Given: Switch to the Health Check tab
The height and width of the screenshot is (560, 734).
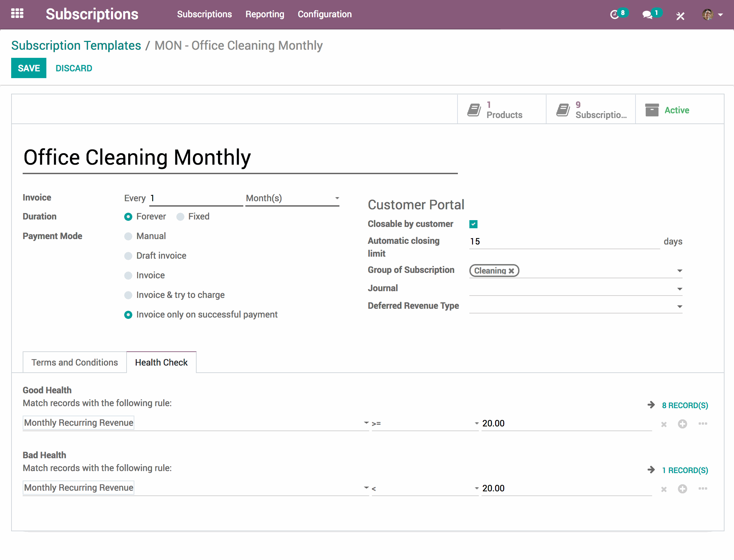Looking at the screenshot, I should point(161,362).
